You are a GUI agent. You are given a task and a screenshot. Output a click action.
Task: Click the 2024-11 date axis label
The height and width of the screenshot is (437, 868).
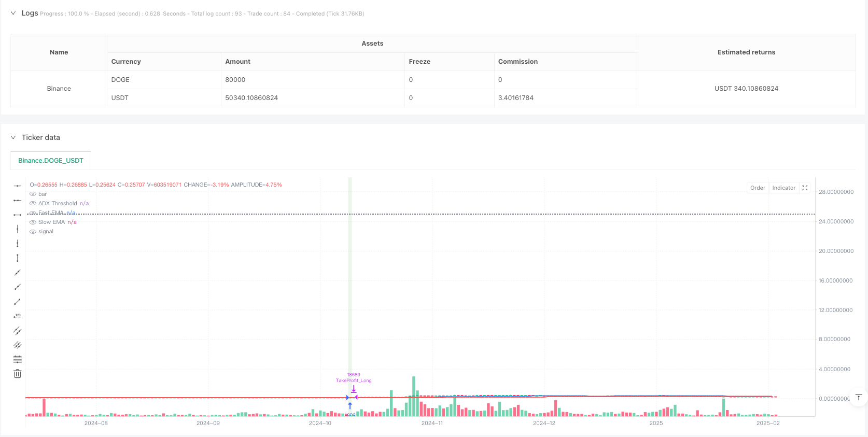coord(432,424)
